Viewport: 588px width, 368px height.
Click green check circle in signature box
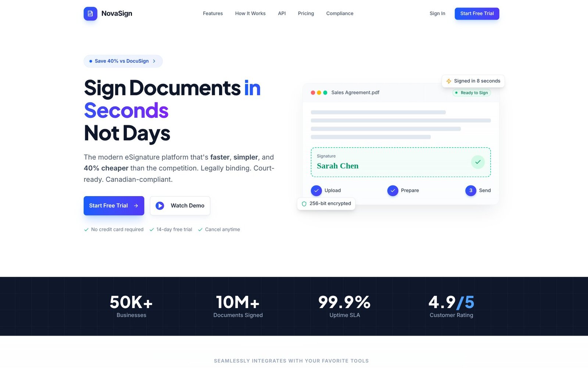(478, 162)
